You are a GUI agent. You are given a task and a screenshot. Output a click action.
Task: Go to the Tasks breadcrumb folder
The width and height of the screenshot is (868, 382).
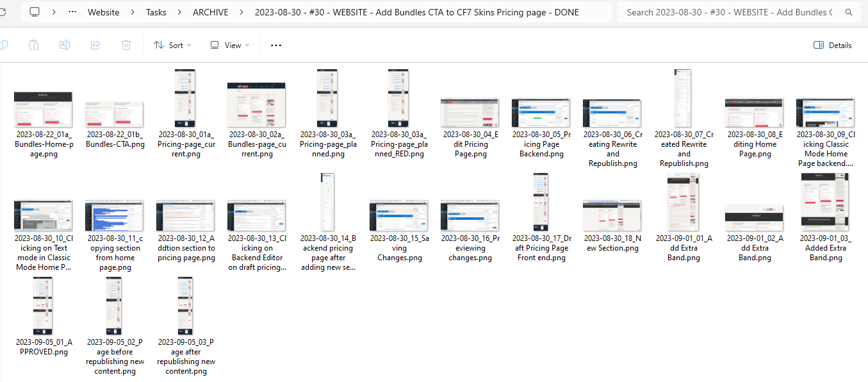coord(156,12)
